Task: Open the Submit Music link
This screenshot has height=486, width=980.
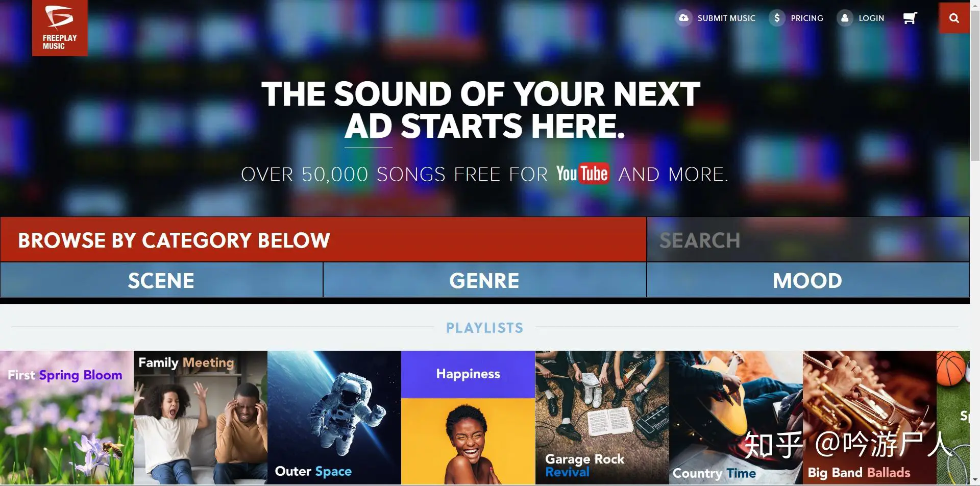Action: (726, 18)
